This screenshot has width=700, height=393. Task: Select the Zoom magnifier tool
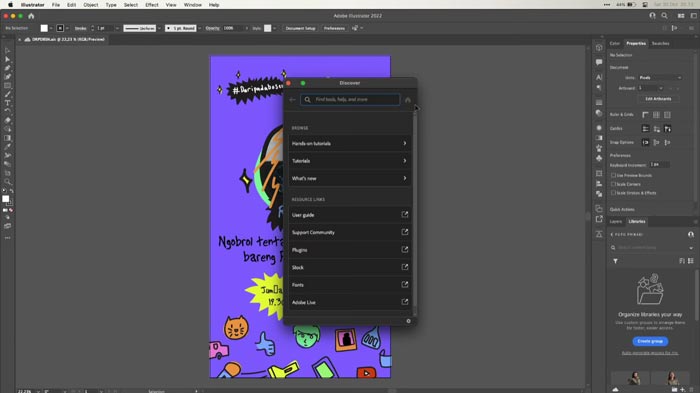pos(7,182)
